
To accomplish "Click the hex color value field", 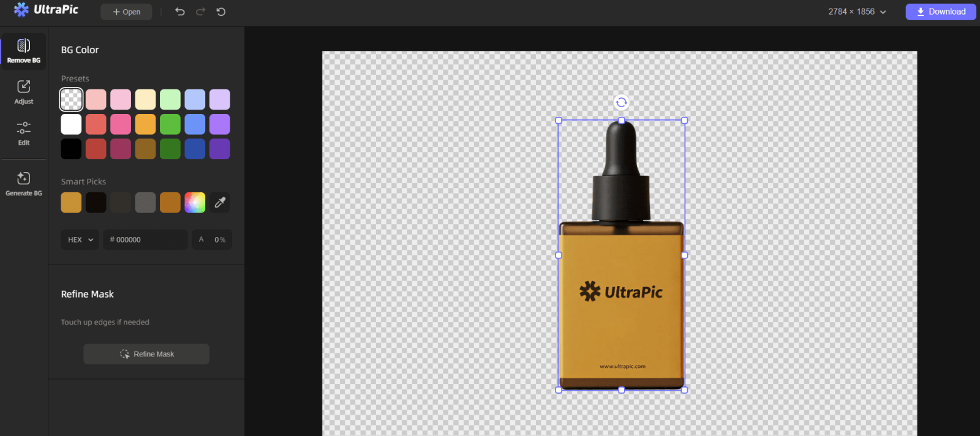I will coord(145,239).
